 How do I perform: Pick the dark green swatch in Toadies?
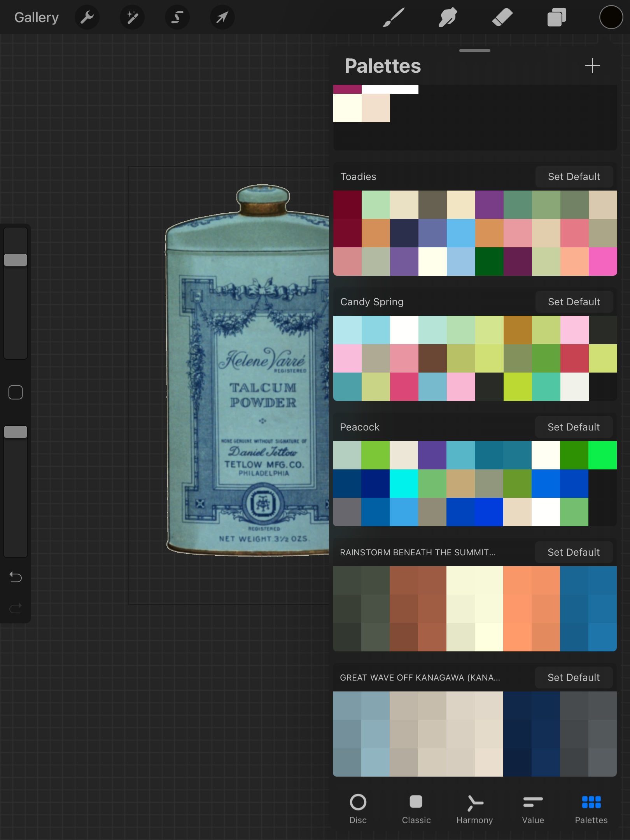point(489,261)
